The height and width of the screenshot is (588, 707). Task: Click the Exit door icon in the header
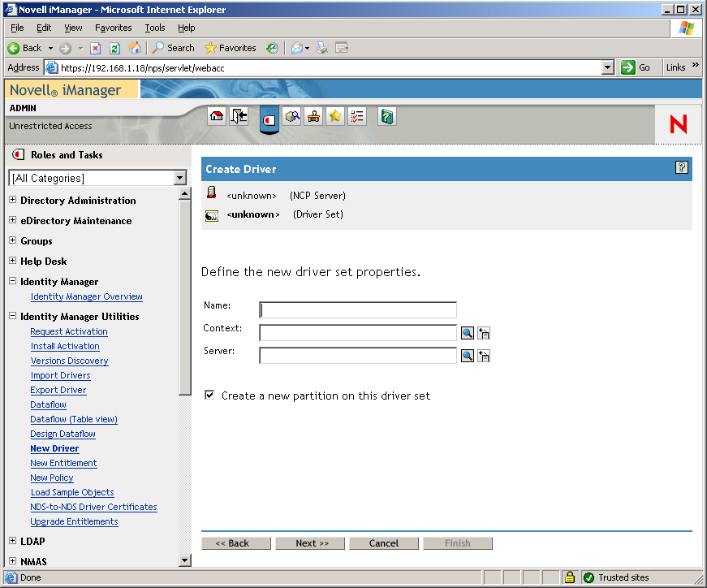point(238,116)
